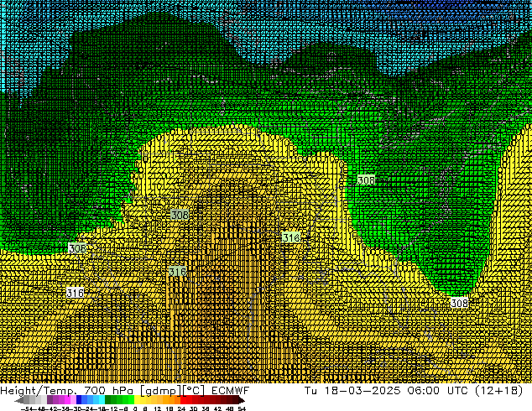Pick the bright red swatch in the legend

coord(184,400)
